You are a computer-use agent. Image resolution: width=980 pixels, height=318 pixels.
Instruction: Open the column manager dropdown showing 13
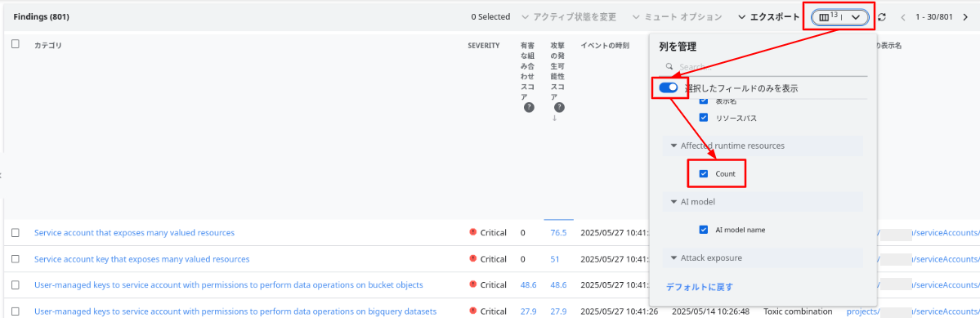[840, 17]
